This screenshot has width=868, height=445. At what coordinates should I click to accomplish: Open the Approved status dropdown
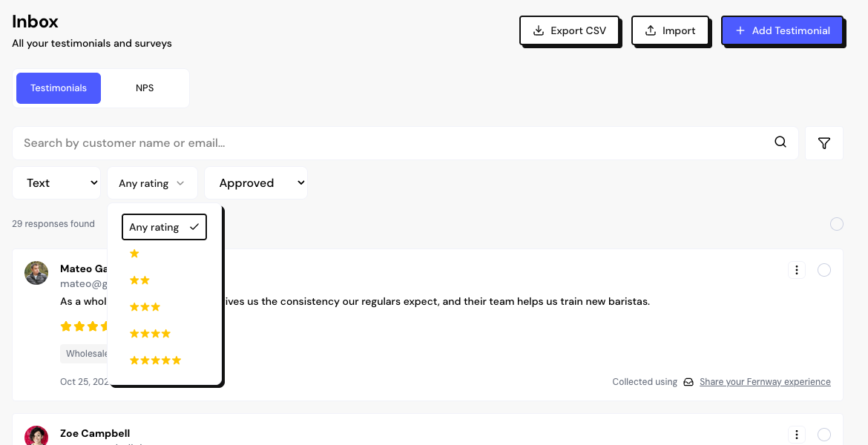pyautogui.click(x=256, y=183)
